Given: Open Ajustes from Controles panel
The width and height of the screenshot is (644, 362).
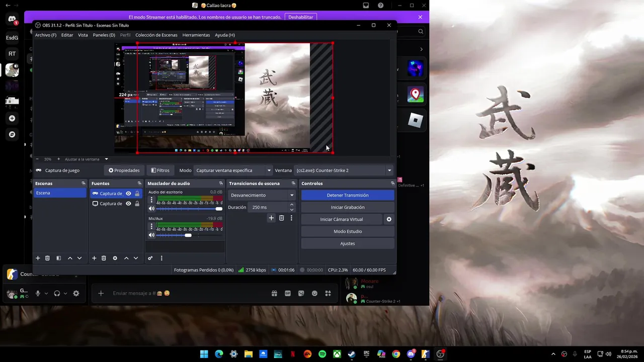Looking at the screenshot, I should coord(348,243).
